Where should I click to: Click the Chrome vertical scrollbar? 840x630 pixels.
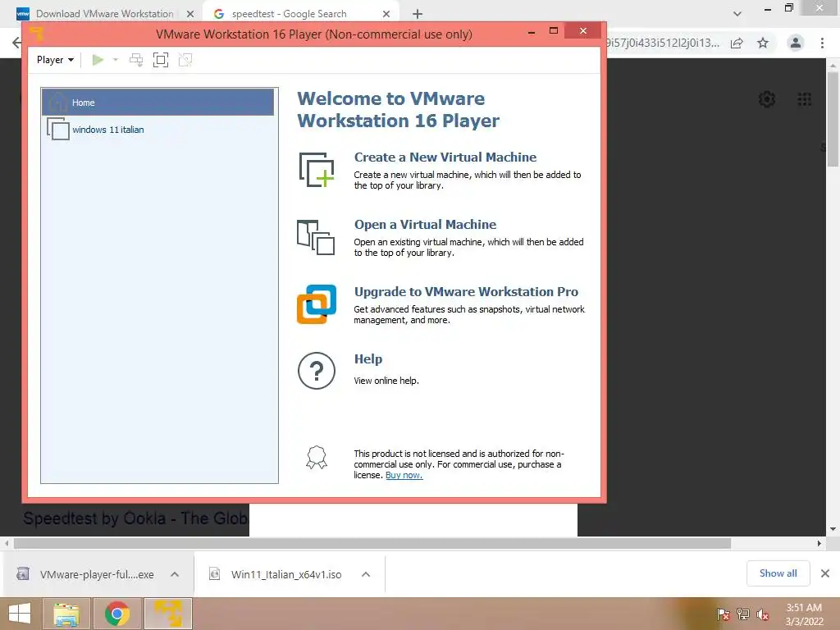coord(833,119)
